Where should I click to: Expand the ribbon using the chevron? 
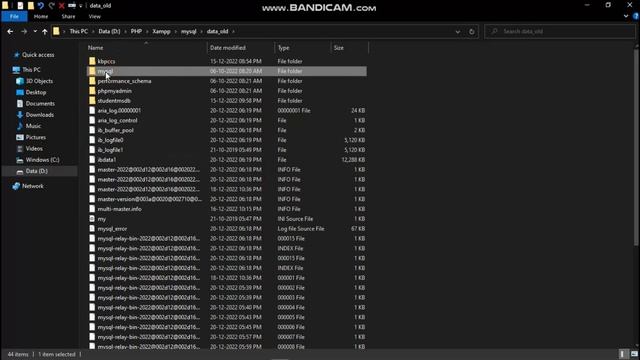[626, 16]
